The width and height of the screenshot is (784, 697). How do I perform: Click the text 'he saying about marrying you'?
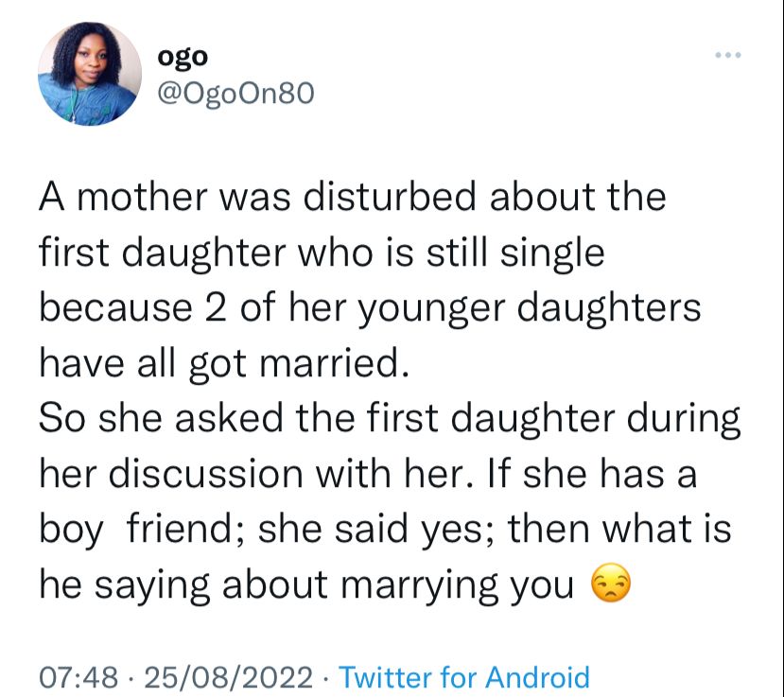point(305,585)
